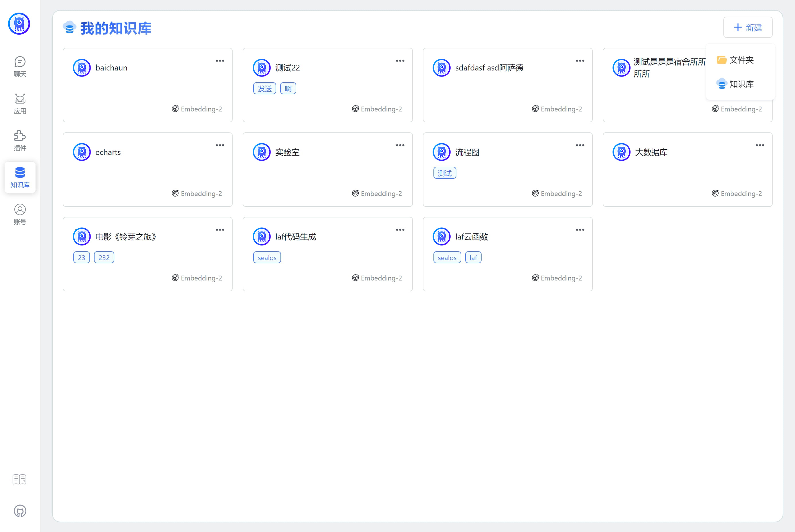This screenshot has height=532, width=795.
Task: Open the Apps (应用) sidebar section
Action: tap(20, 104)
